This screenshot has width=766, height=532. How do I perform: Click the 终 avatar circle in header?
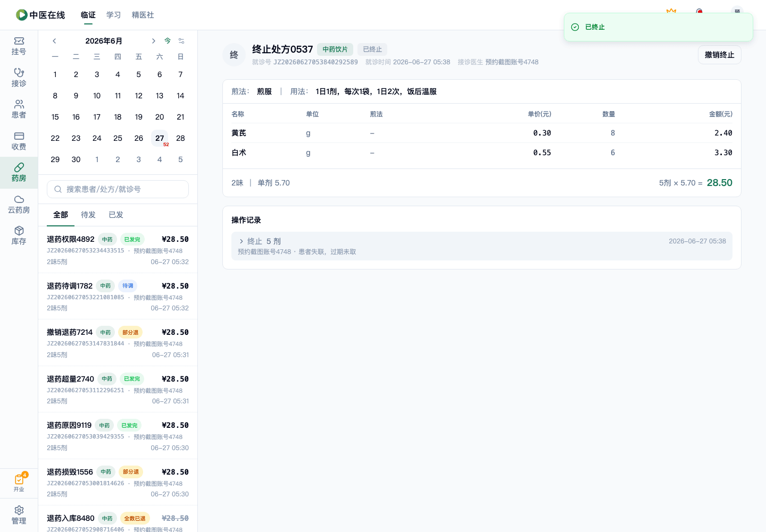point(234,55)
